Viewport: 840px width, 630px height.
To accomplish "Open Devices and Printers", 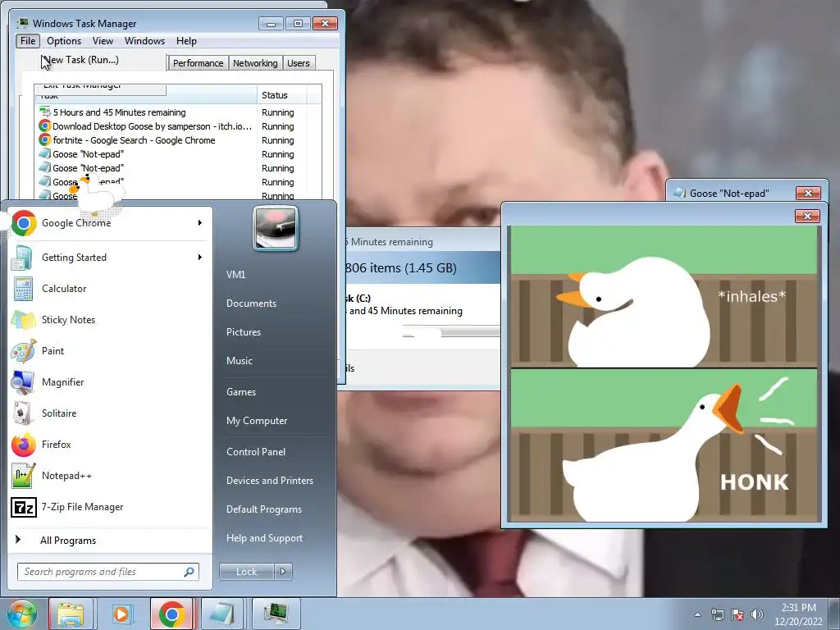I will point(269,481).
